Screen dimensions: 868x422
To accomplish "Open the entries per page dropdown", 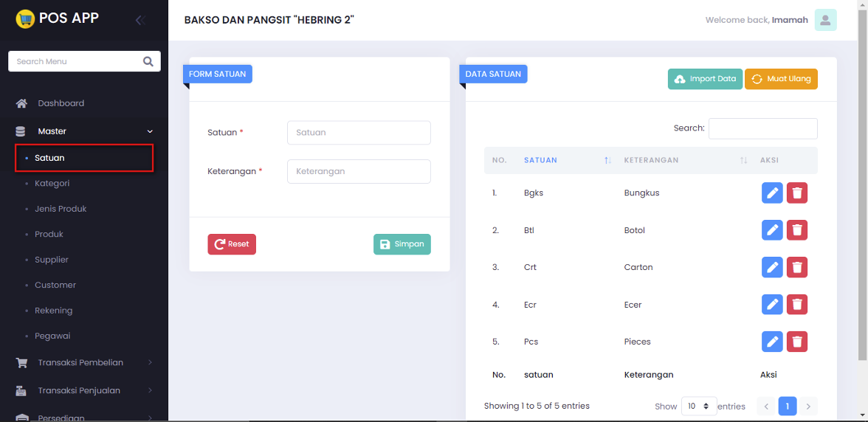I will pyautogui.click(x=698, y=407).
